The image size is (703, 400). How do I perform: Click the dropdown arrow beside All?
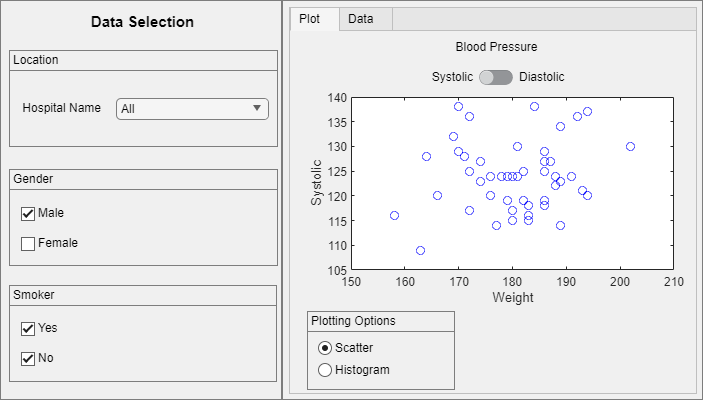257,108
